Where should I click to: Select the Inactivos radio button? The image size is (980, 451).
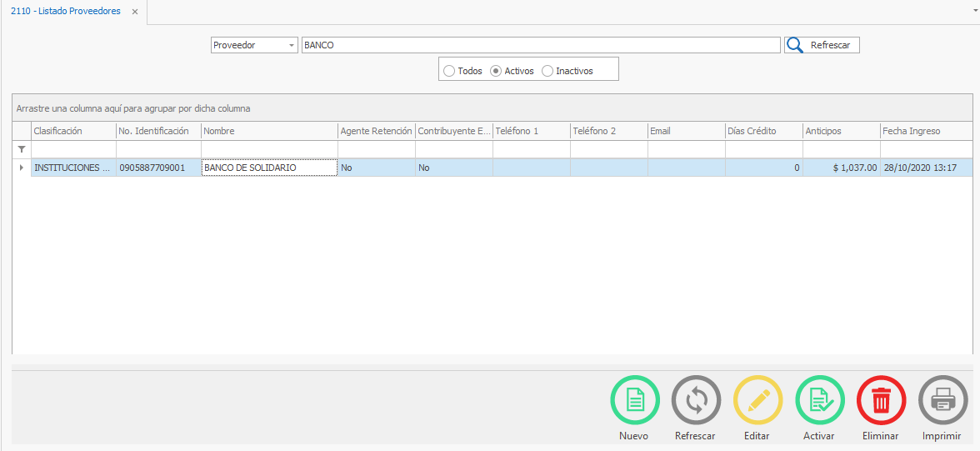[x=547, y=71]
